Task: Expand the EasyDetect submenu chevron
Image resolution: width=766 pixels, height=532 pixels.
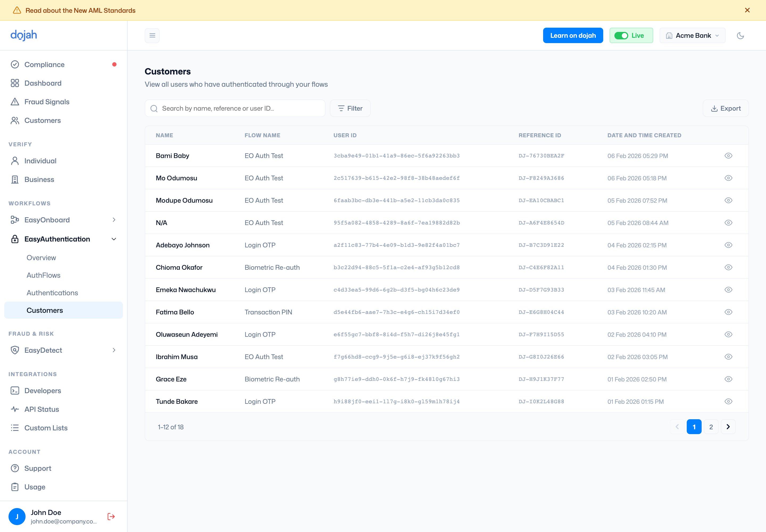Action: click(x=114, y=350)
